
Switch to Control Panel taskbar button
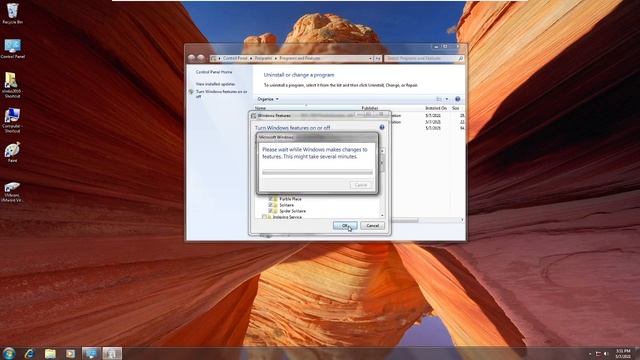[x=91, y=353]
